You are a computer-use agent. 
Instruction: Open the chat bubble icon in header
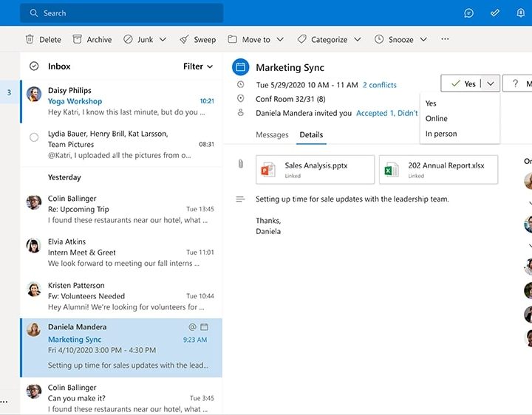tap(468, 13)
